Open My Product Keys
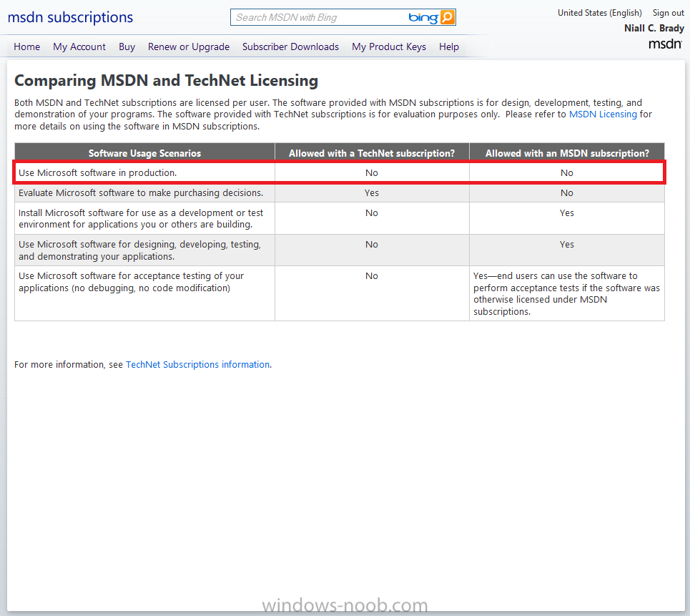 tap(389, 47)
